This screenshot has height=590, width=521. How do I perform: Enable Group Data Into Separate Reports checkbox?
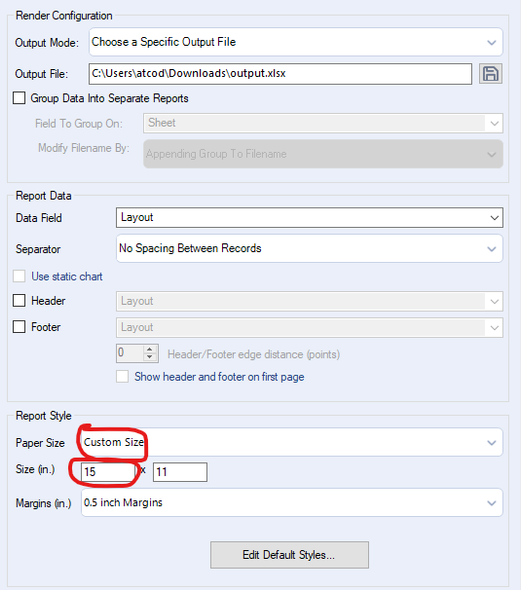click(x=19, y=98)
